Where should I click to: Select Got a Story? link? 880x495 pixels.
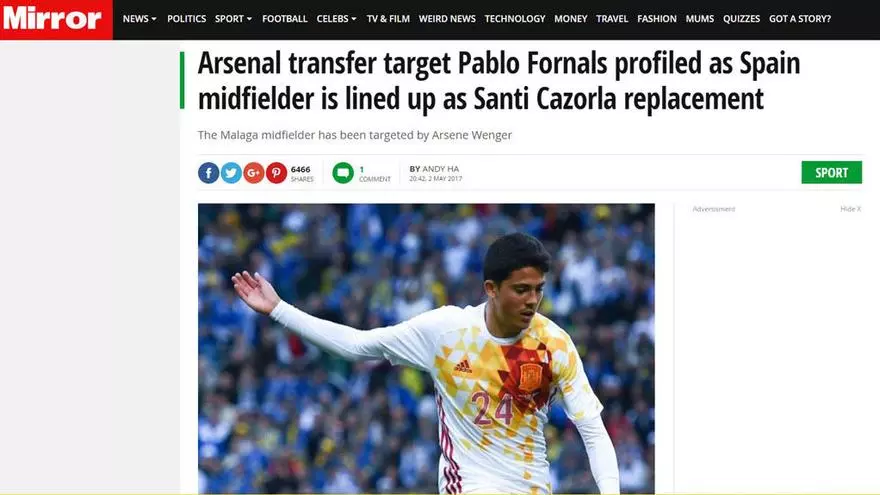point(800,19)
